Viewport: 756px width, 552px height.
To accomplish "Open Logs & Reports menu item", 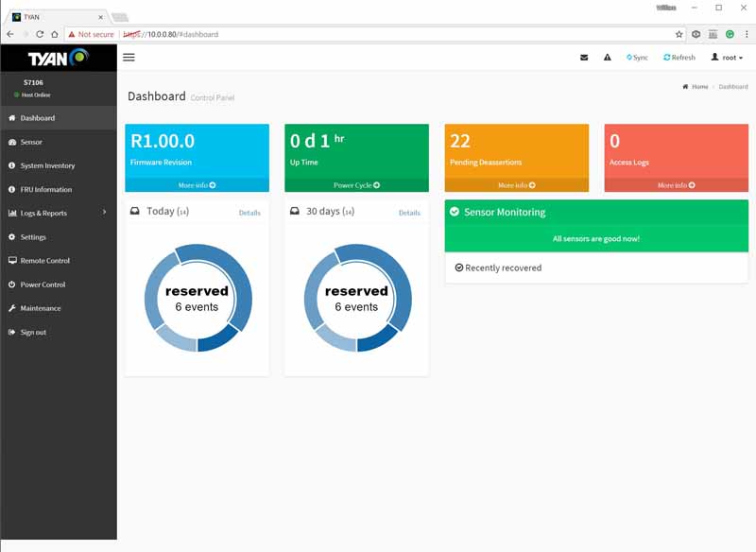I will (59, 213).
